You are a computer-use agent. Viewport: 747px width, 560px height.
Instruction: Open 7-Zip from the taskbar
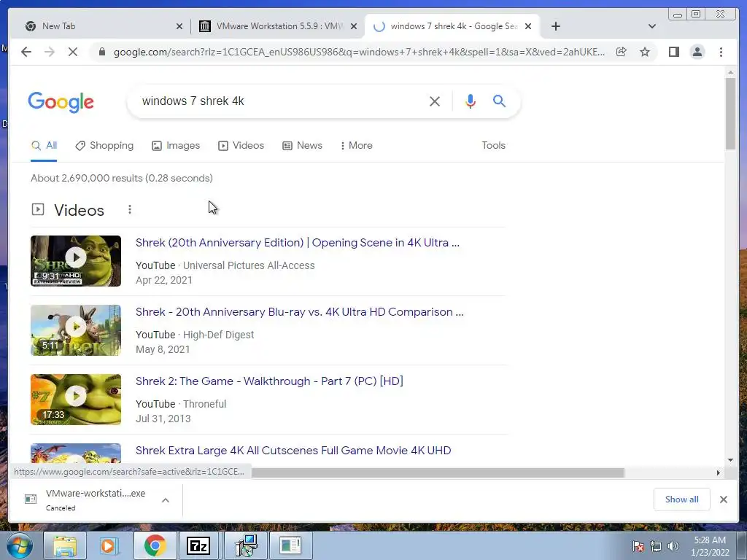198,545
